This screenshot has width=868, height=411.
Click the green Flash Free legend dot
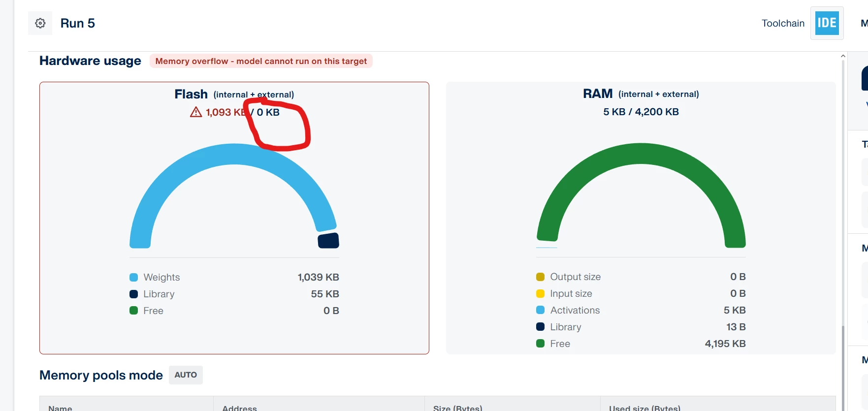[x=133, y=311]
